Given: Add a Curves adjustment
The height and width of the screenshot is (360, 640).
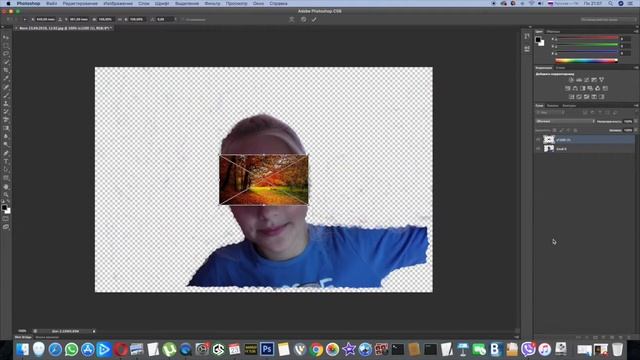Looking at the screenshot, I should 587,80.
